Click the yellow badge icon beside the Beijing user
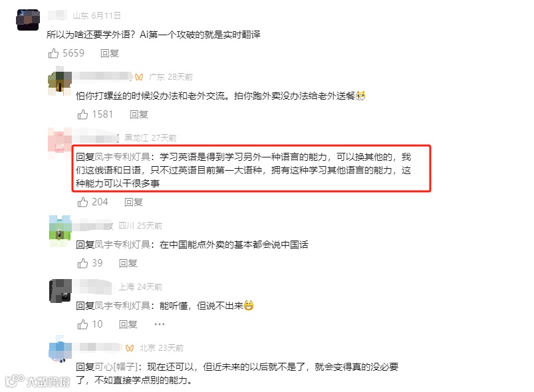The height and width of the screenshot is (392, 534). point(130,348)
